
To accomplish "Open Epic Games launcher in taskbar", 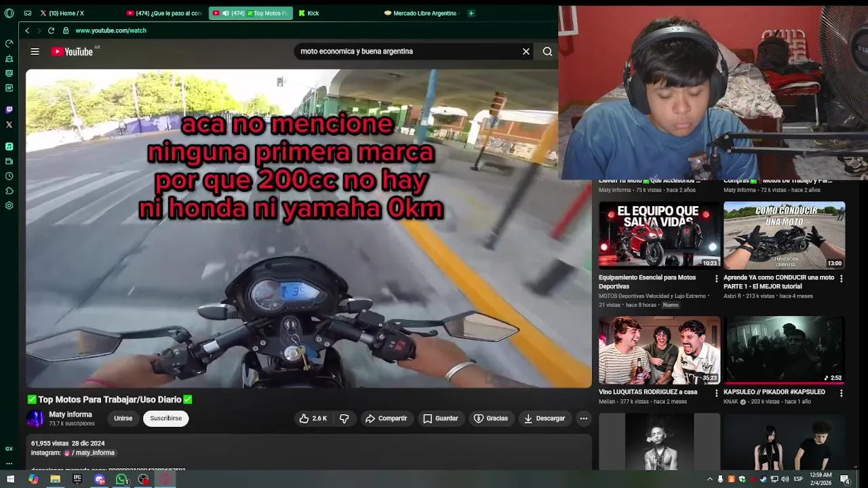I will (x=77, y=479).
